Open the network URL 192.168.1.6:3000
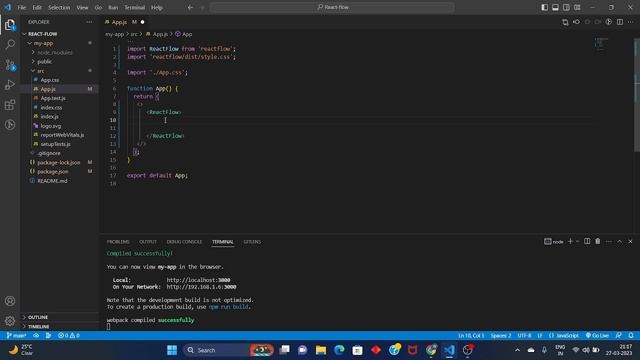The height and width of the screenshot is (360, 640). tap(201, 287)
